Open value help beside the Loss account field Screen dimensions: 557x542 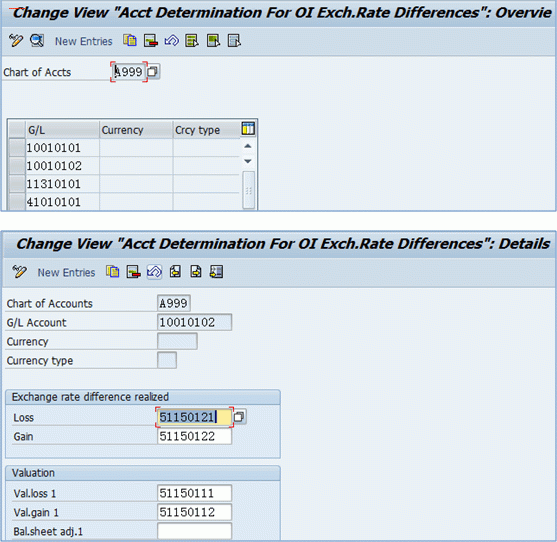click(239, 417)
